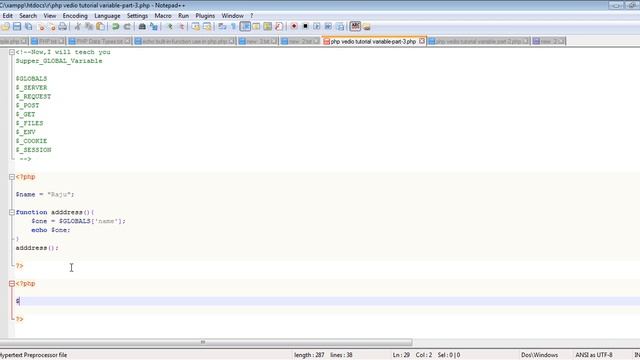
Task: Click the $_SESSION line
Action: tap(33, 150)
